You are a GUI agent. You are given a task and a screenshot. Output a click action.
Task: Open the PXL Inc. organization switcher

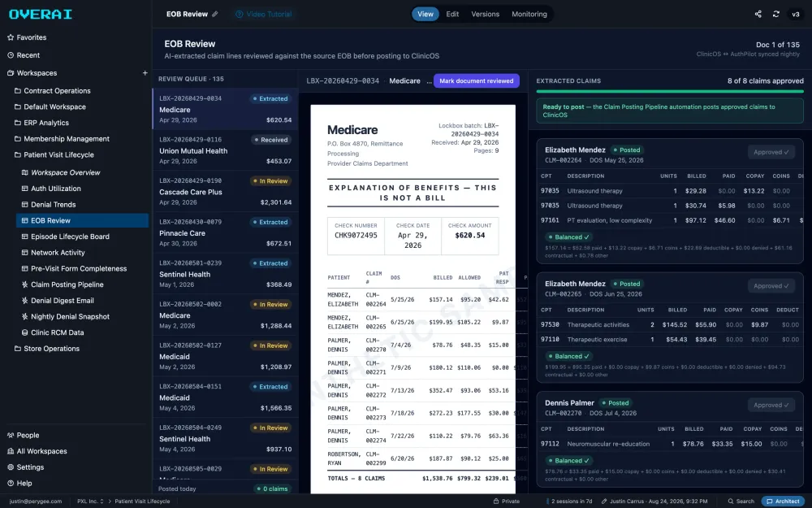pos(90,501)
